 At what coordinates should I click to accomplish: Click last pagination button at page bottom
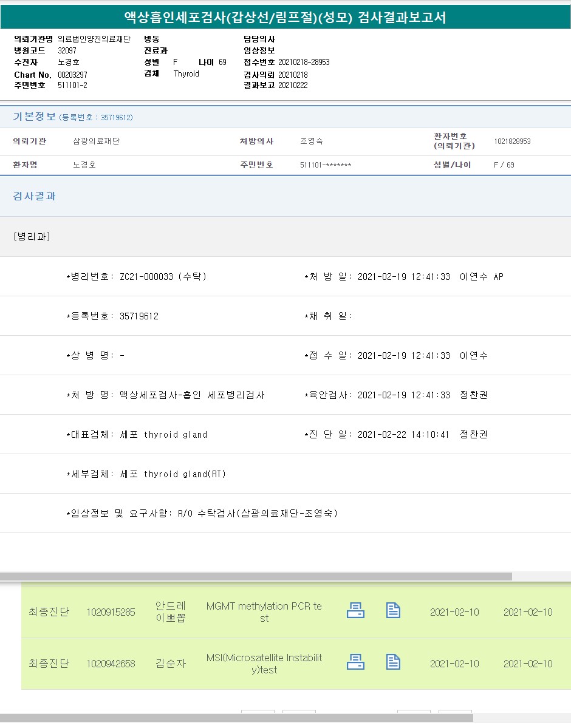(x=455, y=712)
